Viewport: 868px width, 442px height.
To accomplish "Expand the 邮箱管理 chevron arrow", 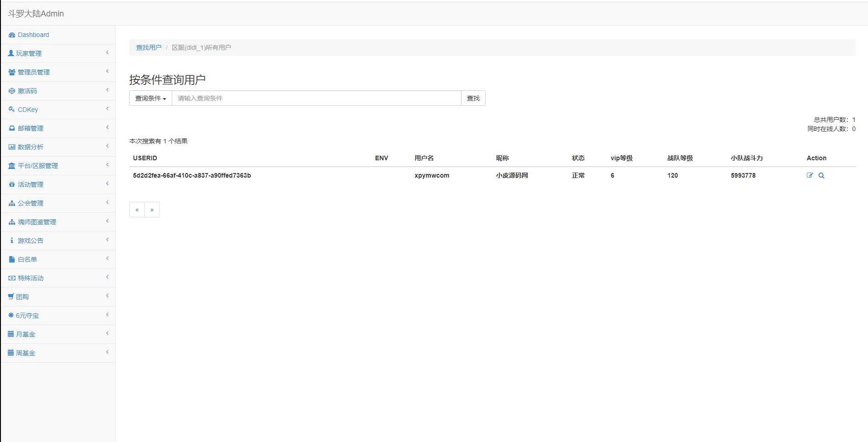I will coord(107,128).
